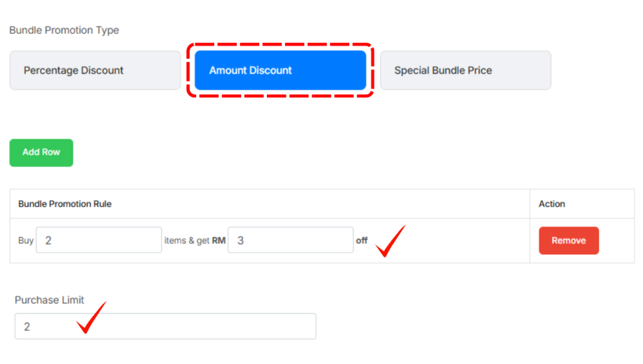Switch to Special Bundle Price type
643x364 pixels.
coord(465,70)
